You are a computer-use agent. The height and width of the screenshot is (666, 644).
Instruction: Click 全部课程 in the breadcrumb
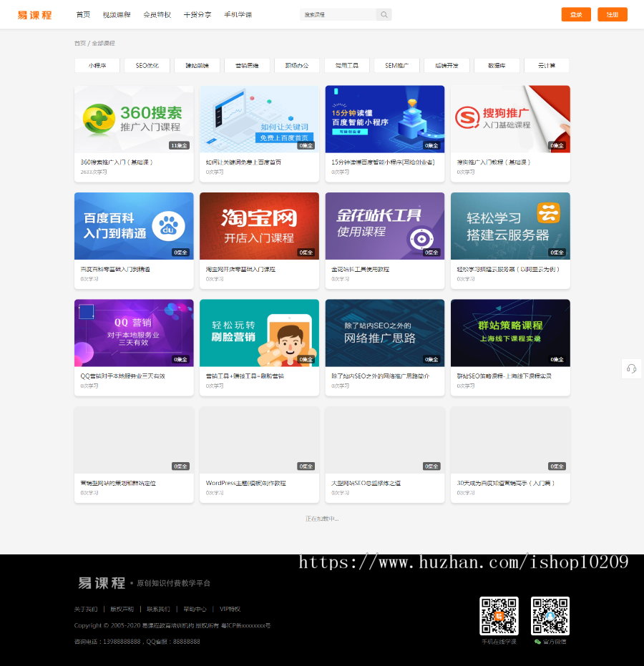click(x=103, y=44)
